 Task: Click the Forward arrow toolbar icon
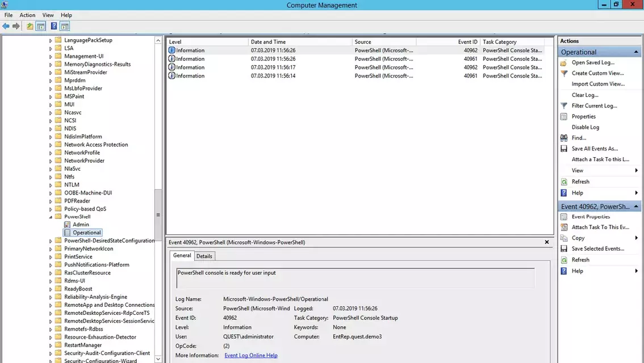16,26
